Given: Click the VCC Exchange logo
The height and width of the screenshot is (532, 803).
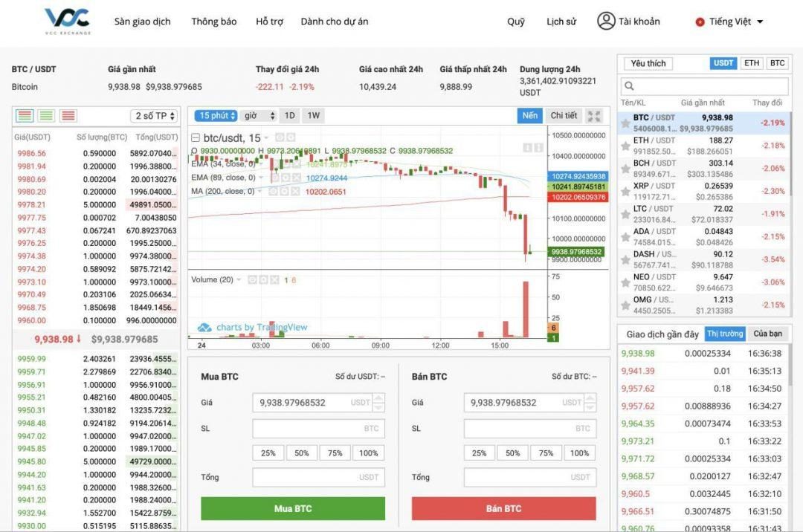Looking at the screenshot, I should click(68, 22).
